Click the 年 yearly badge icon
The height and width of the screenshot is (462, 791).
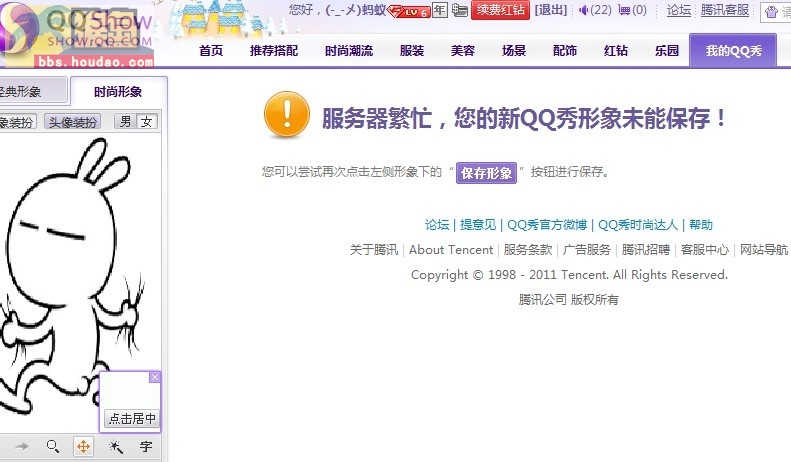coord(440,10)
